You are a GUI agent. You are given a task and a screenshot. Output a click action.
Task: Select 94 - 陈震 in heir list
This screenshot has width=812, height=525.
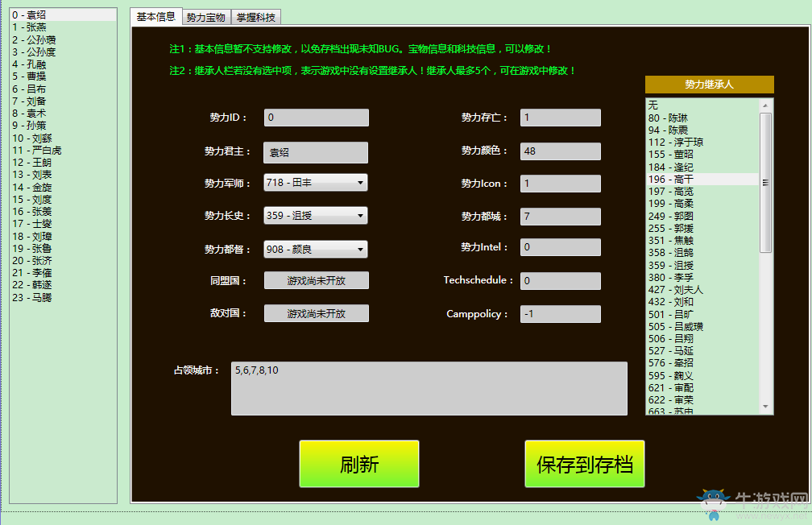pyautogui.click(x=702, y=130)
